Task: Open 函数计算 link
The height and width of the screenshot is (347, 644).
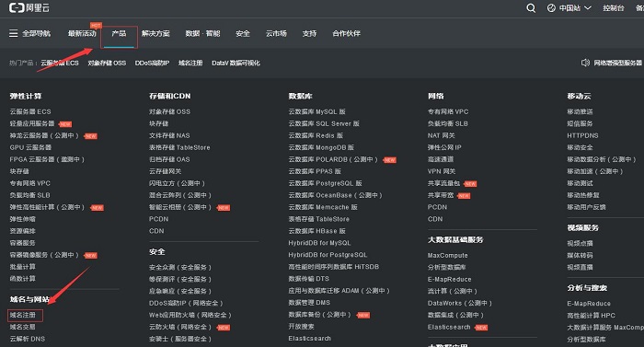Action: (x=23, y=279)
